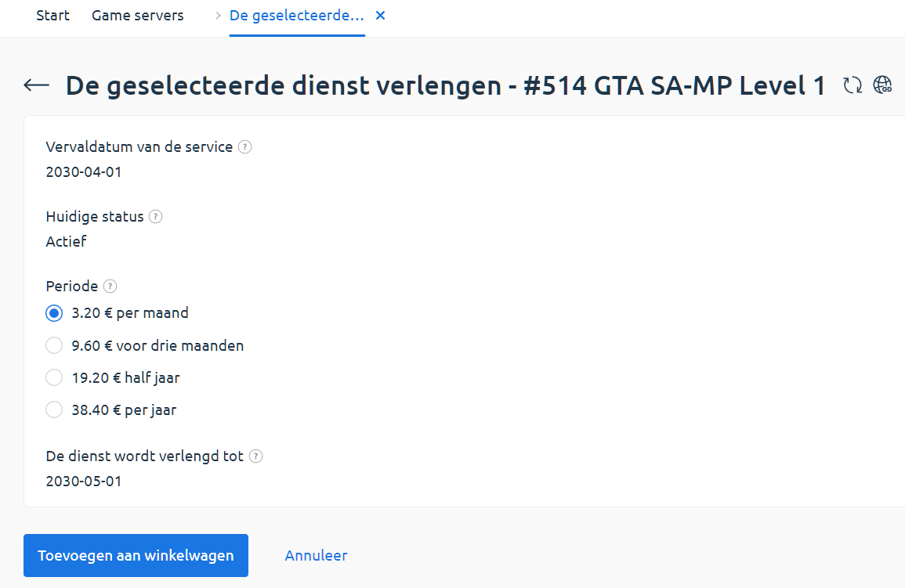Switch to the Start tab

(x=52, y=16)
